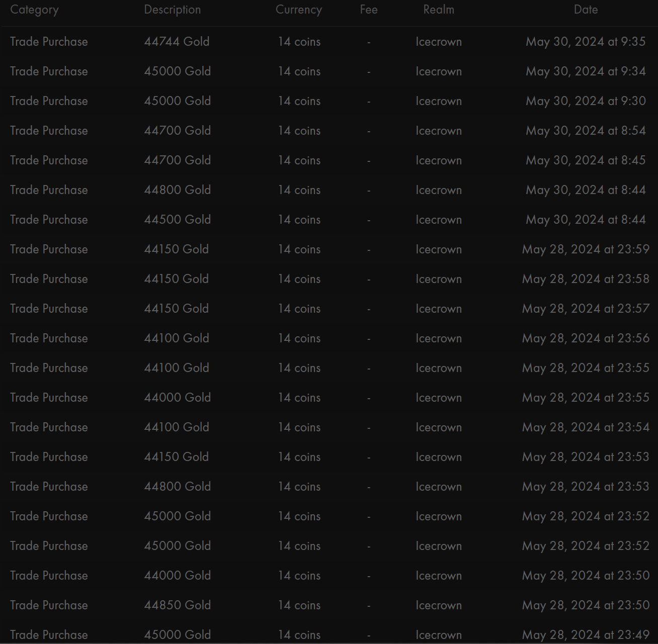Select date May 28, 2024 at 23:49

coord(586,635)
